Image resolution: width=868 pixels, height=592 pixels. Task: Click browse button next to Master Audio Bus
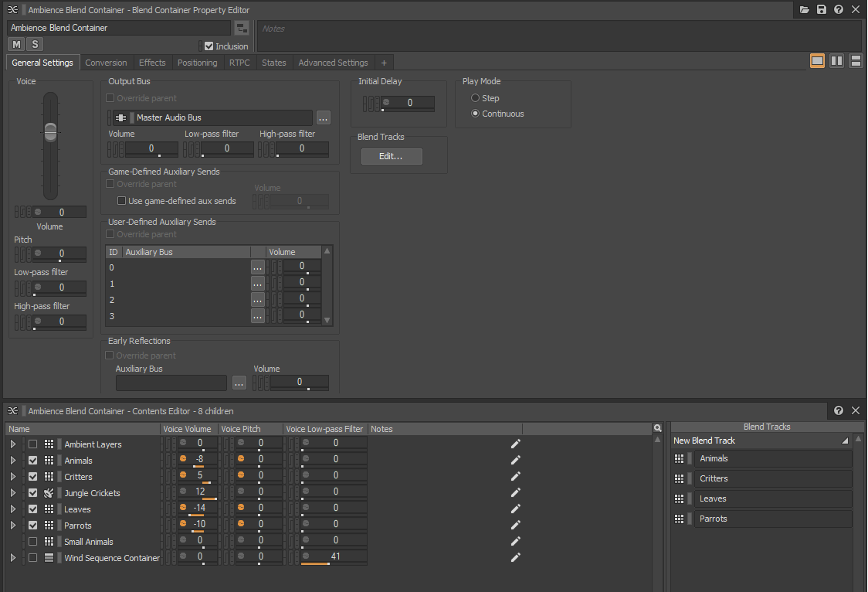(x=324, y=117)
